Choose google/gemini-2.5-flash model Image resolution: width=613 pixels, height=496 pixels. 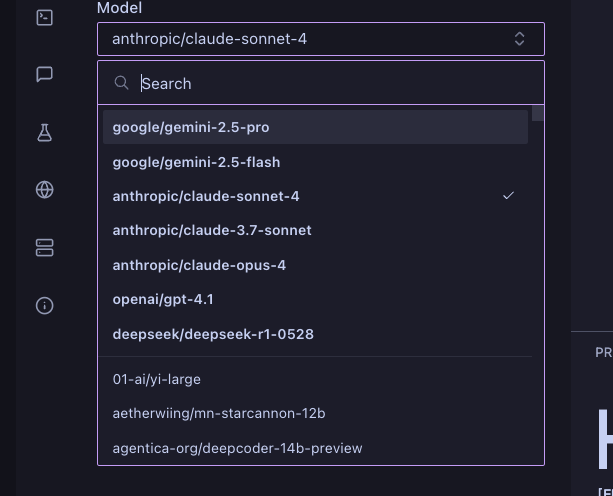click(196, 162)
